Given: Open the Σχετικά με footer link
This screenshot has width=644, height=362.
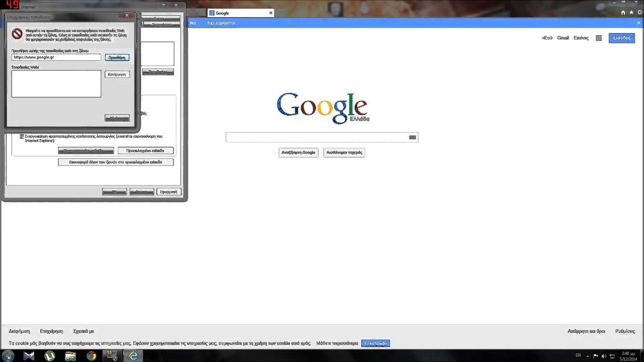Looking at the screenshot, I should click(x=84, y=331).
